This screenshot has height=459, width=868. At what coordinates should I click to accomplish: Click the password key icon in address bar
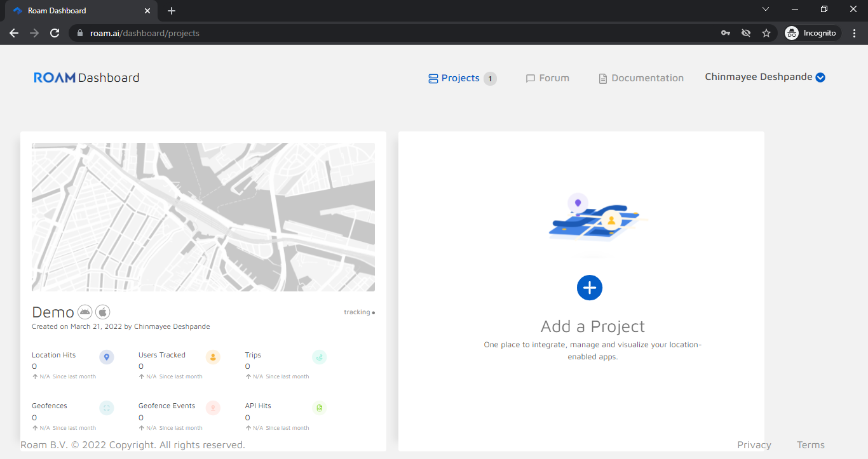click(x=726, y=33)
